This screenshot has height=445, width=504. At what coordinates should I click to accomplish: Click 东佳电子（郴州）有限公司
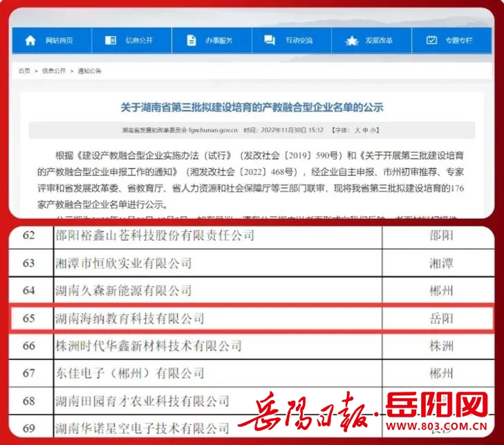pos(130,373)
